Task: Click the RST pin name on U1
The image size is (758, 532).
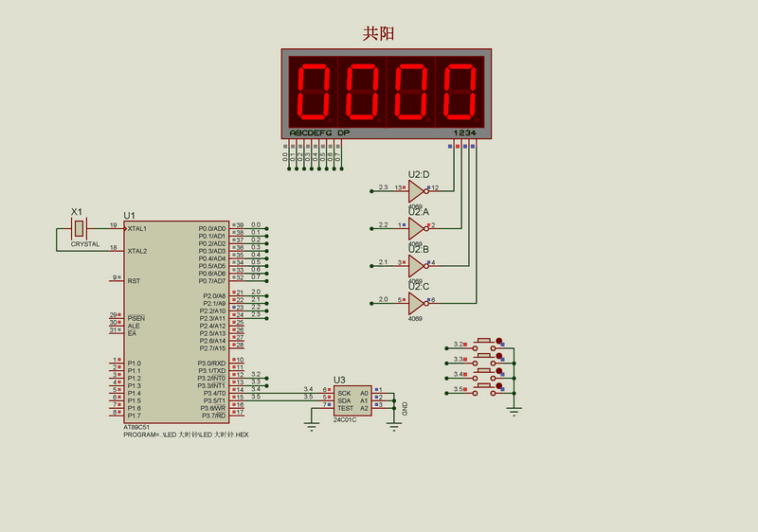Action: pyautogui.click(x=134, y=281)
